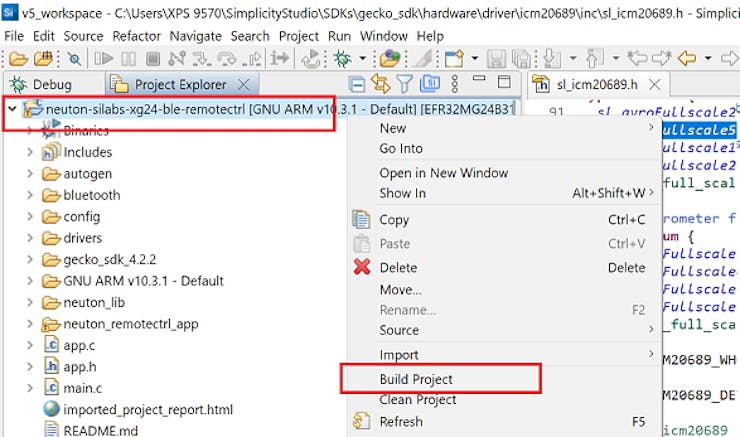Screen dimensions: 740x437
Task: Click the Save All toolbar icon
Action: pyautogui.click(x=521, y=59)
